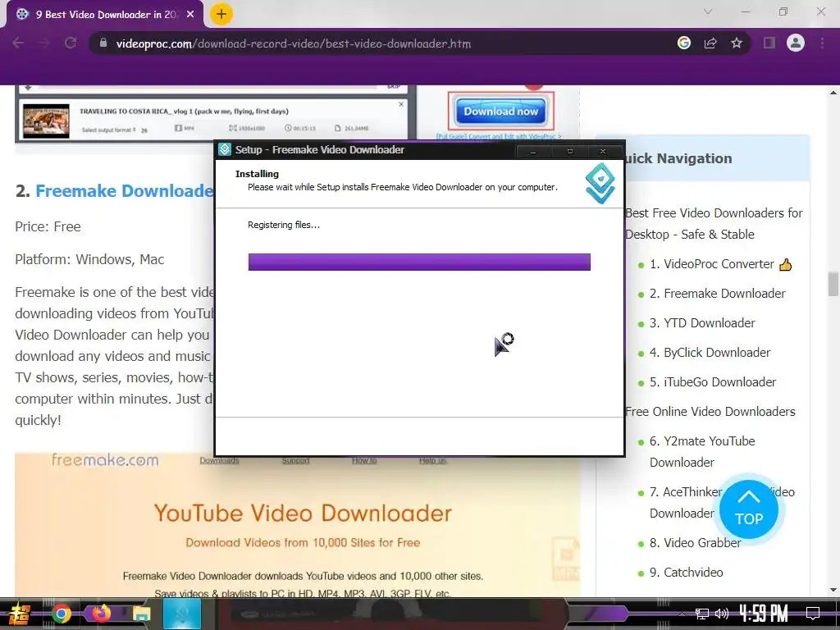Viewport: 840px width, 630px height.
Task: Open File Explorer from the taskbar
Action: tap(142, 614)
